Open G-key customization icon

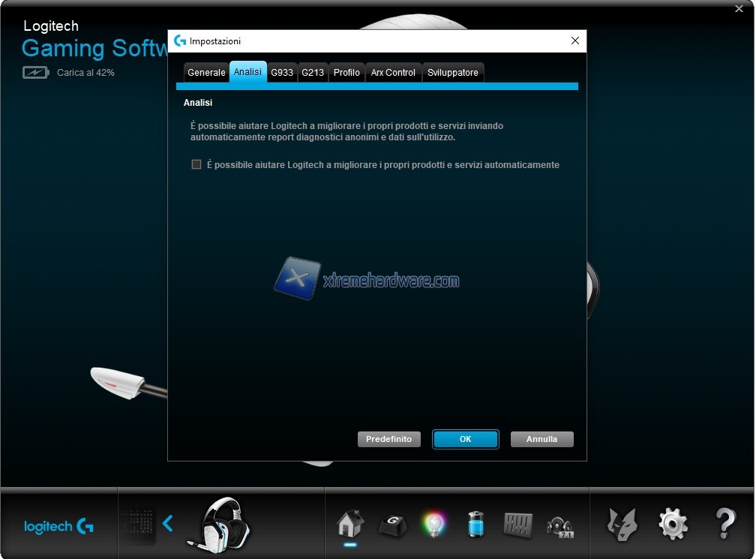tap(391, 524)
